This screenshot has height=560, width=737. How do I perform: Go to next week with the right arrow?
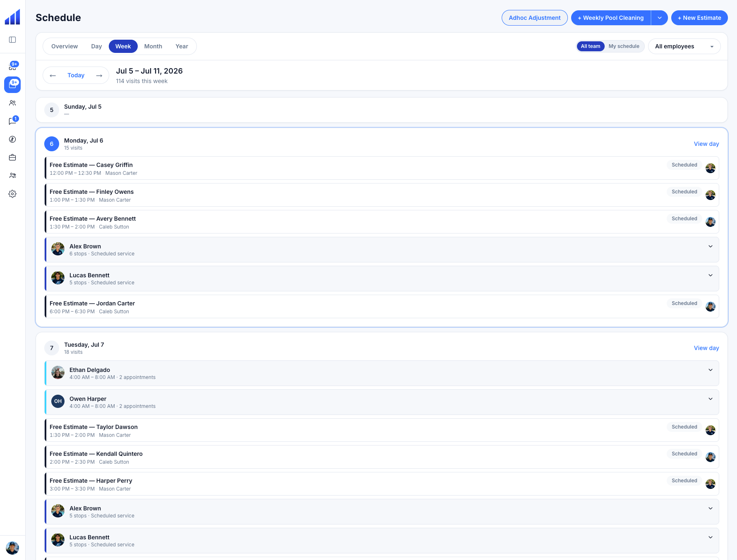(x=99, y=75)
